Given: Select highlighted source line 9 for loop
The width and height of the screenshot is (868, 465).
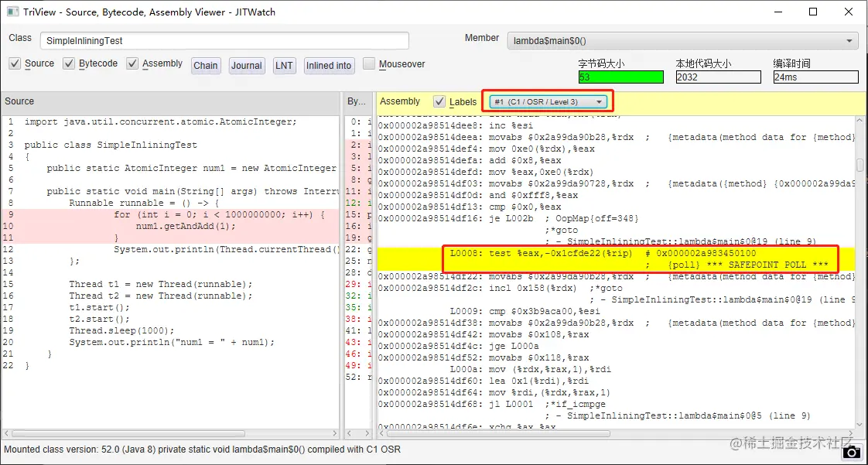Looking at the screenshot, I should pyautogui.click(x=170, y=215).
